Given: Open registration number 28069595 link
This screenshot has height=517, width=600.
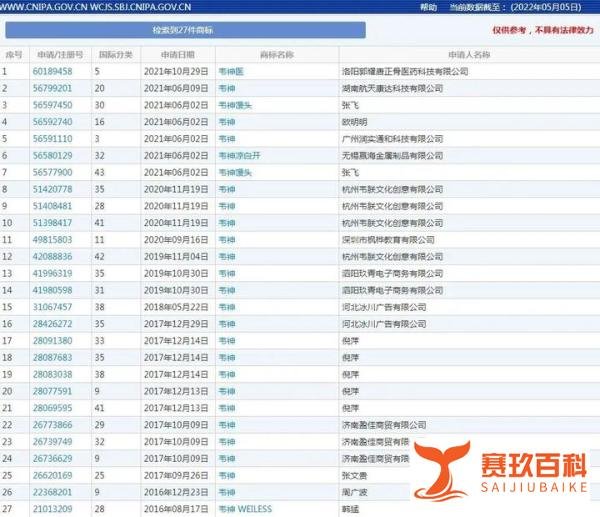Looking at the screenshot, I should point(52,408).
